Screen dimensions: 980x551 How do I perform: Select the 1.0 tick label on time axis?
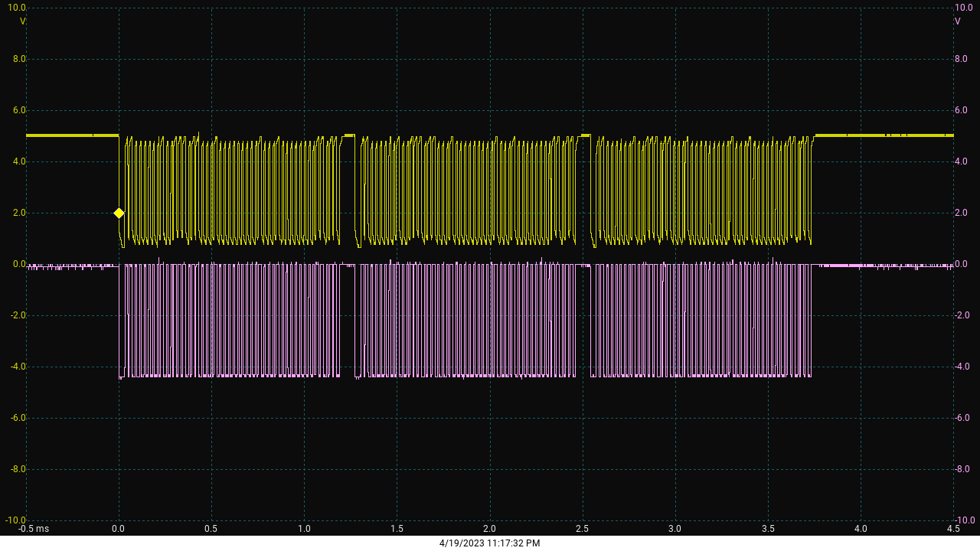pyautogui.click(x=304, y=529)
